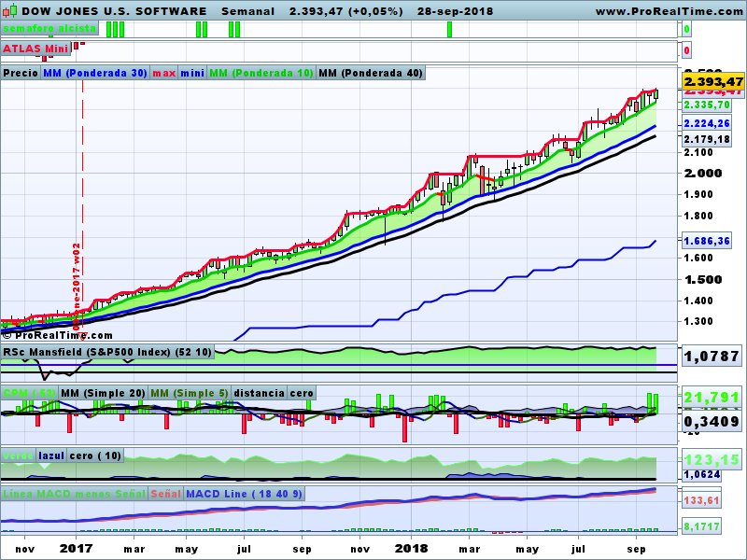Viewport: 747px width, 560px height.
Task: Click the red Señal label in the MACD panel
Action: click(166, 494)
